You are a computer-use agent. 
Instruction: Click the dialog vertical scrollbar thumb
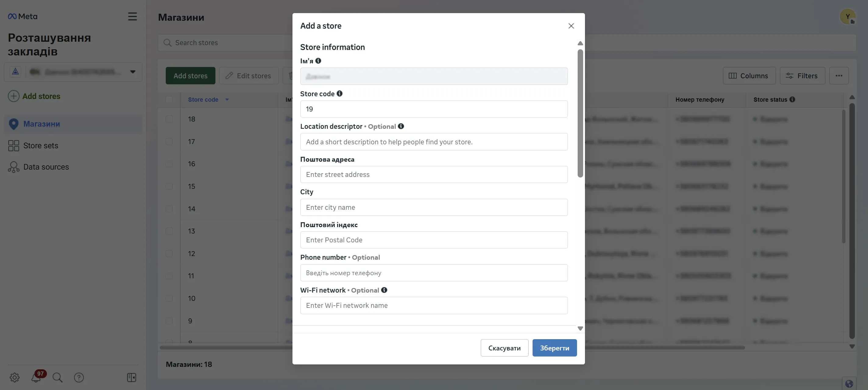pos(580,113)
